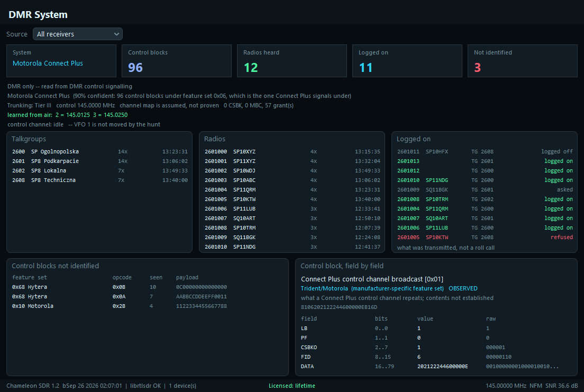
Task: Click the Not identified count 3
Action: [x=478, y=67]
